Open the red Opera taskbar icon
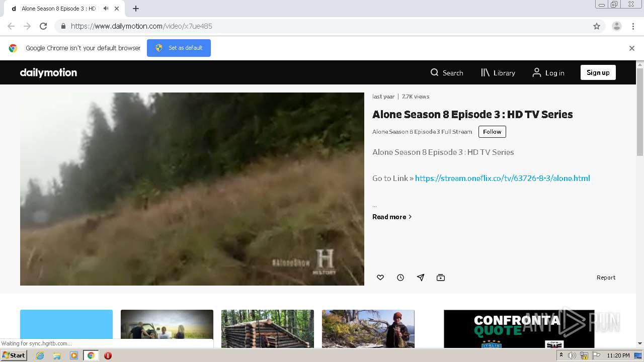This screenshot has width=644, height=362. 108,355
